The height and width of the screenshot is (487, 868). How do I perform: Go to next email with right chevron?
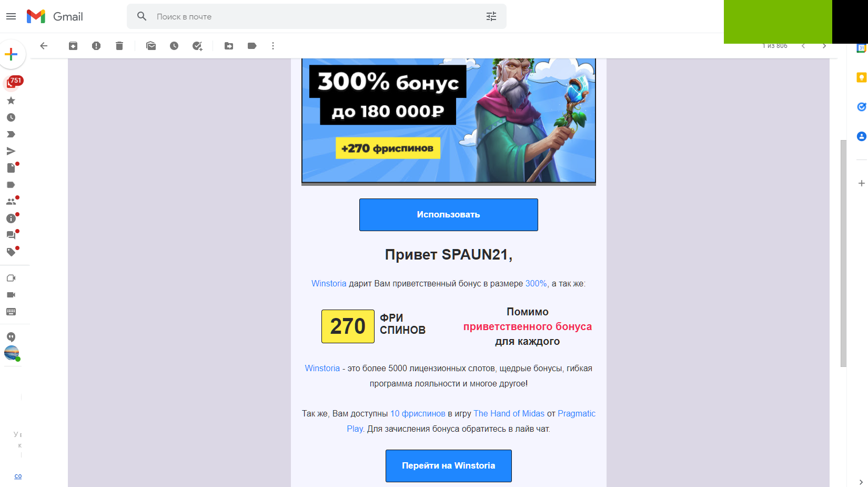[x=824, y=46]
